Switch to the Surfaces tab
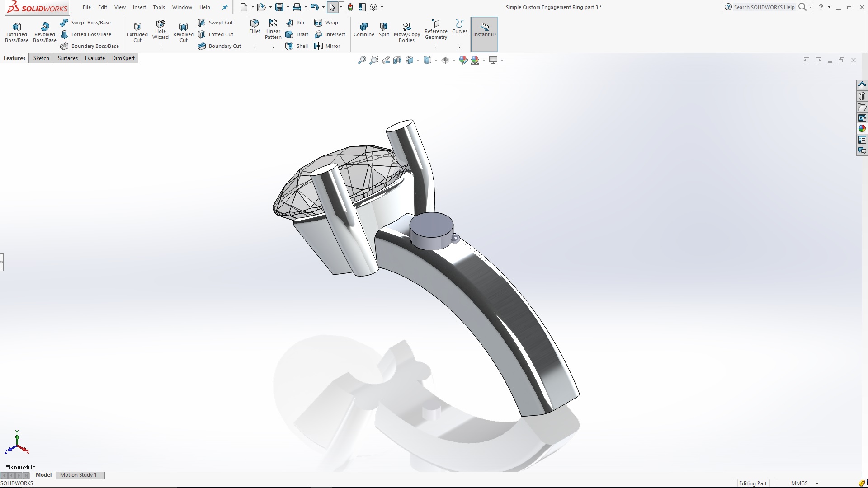 pos(67,58)
